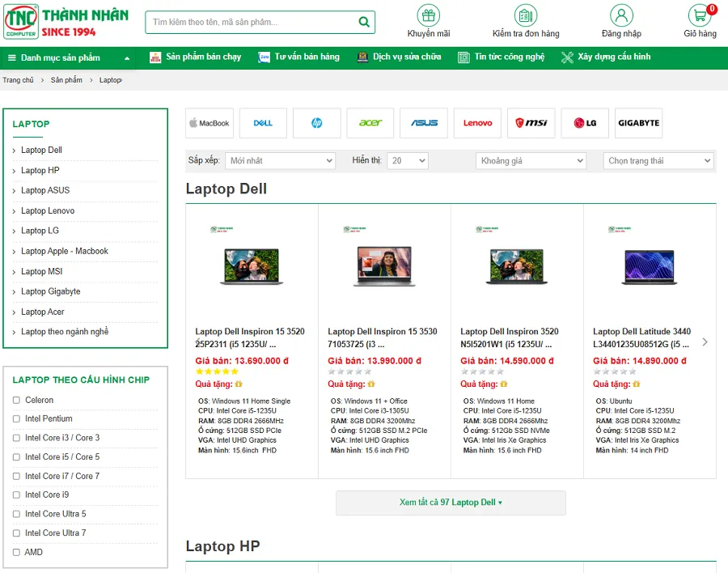Open Laptop HP in the sidebar

coord(40,171)
